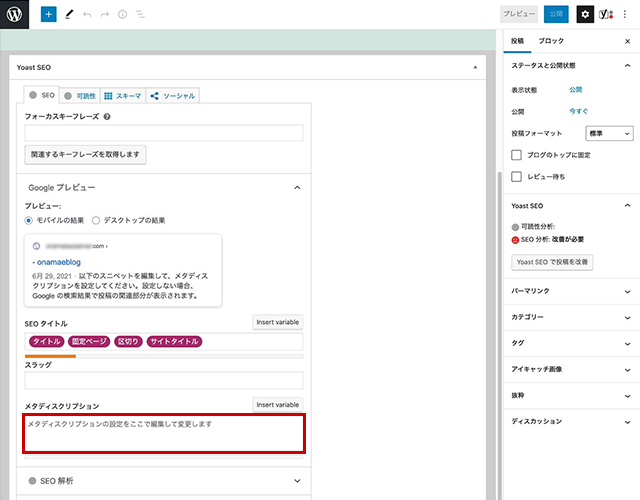Click the Preview button
This screenshot has width=640, height=500.
[519, 14]
